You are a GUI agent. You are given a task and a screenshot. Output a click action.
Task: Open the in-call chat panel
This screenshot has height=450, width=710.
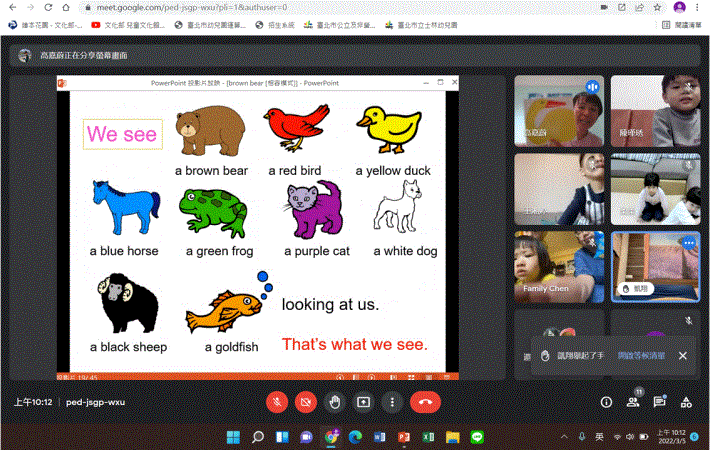click(x=660, y=402)
